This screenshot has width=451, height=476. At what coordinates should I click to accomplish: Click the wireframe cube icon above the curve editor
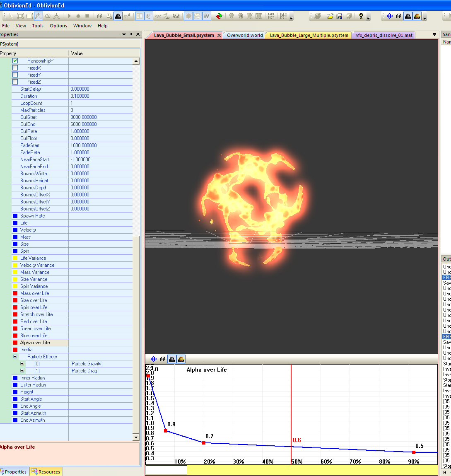pos(163,359)
